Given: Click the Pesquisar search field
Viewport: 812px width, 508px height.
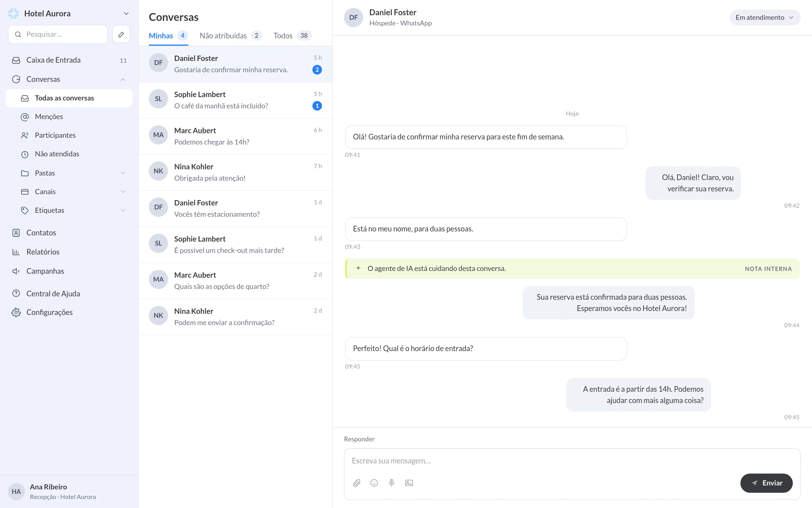Looking at the screenshot, I should [58, 34].
